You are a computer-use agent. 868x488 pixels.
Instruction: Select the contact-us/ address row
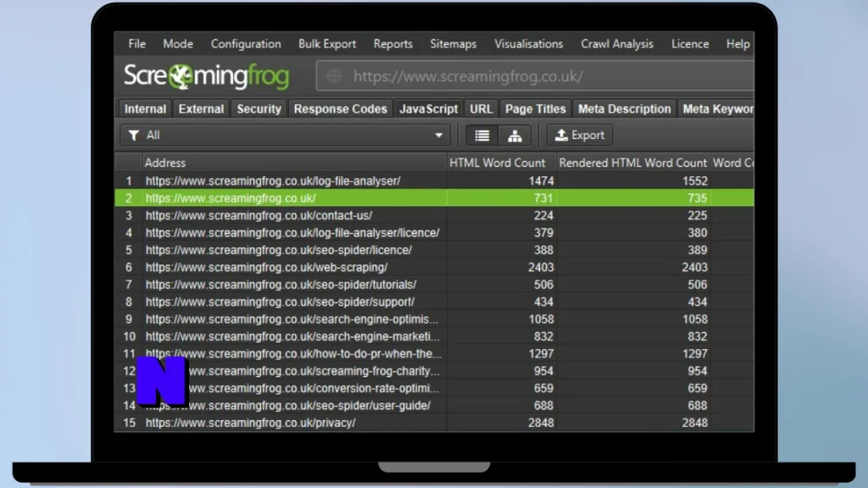tap(434, 215)
